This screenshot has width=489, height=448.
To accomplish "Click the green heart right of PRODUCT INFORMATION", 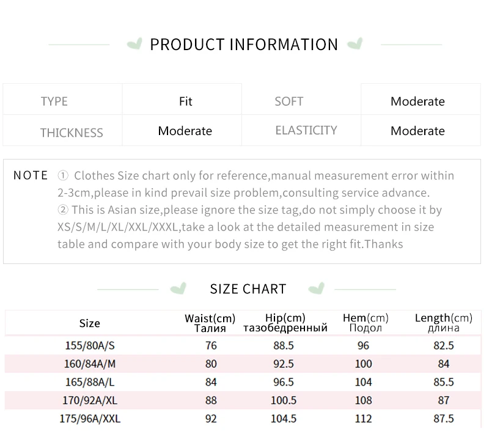I will (355, 43).
